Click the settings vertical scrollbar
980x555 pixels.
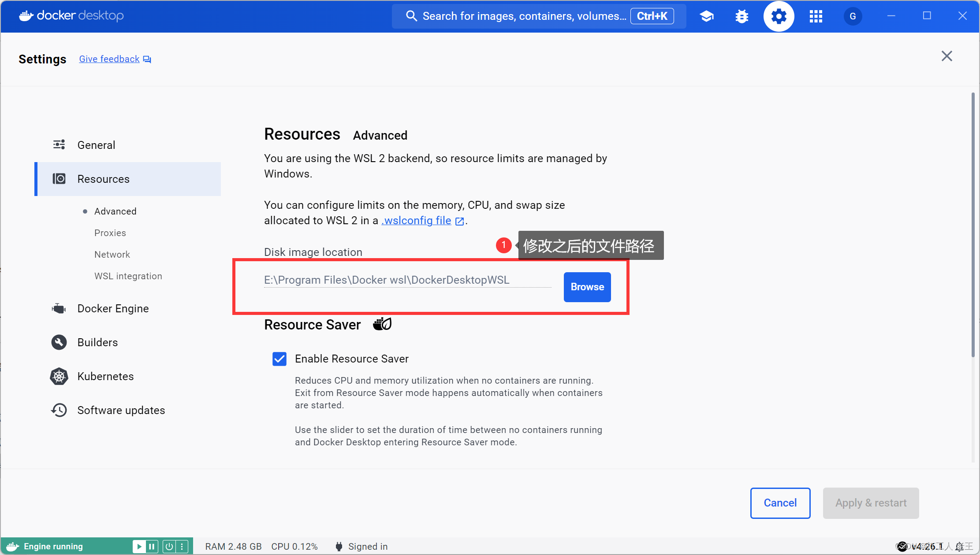click(x=973, y=225)
